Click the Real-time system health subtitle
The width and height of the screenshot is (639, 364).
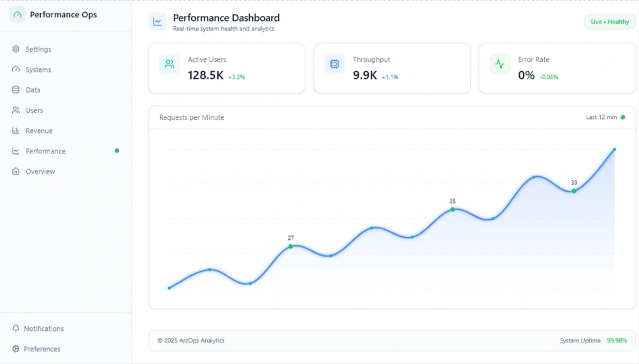click(224, 29)
